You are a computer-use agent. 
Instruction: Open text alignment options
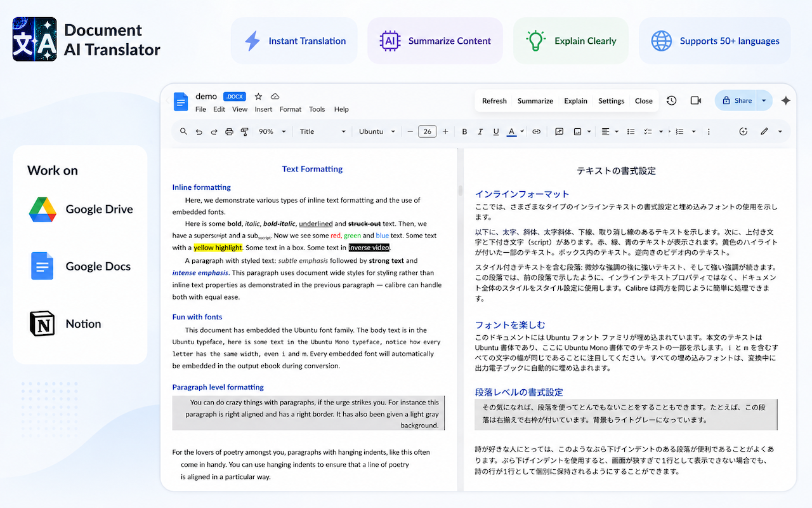(605, 131)
